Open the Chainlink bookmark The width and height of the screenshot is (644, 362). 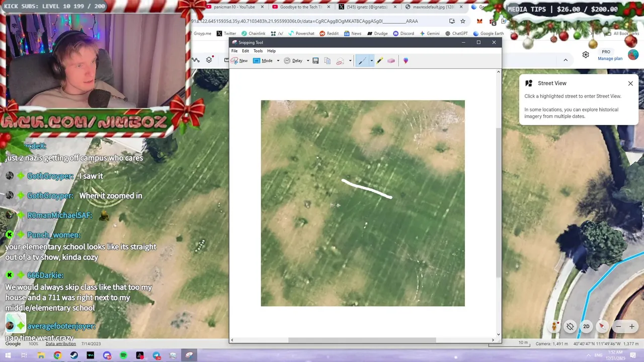[253, 34]
